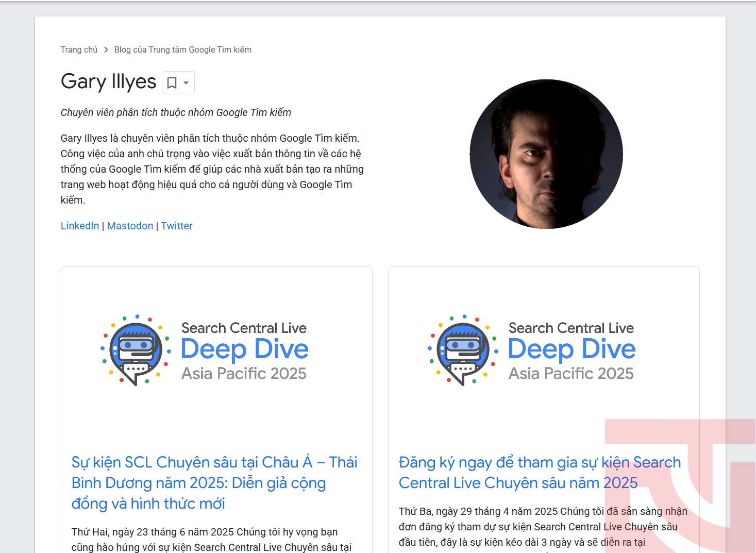
Task: Click the biography paragraph about Gary Illyes
Action: click(212, 169)
